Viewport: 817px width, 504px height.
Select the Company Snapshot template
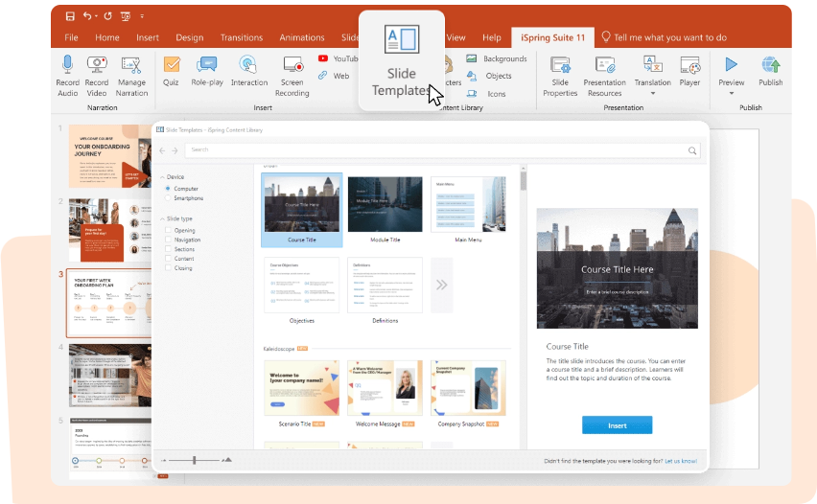point(468,394)
